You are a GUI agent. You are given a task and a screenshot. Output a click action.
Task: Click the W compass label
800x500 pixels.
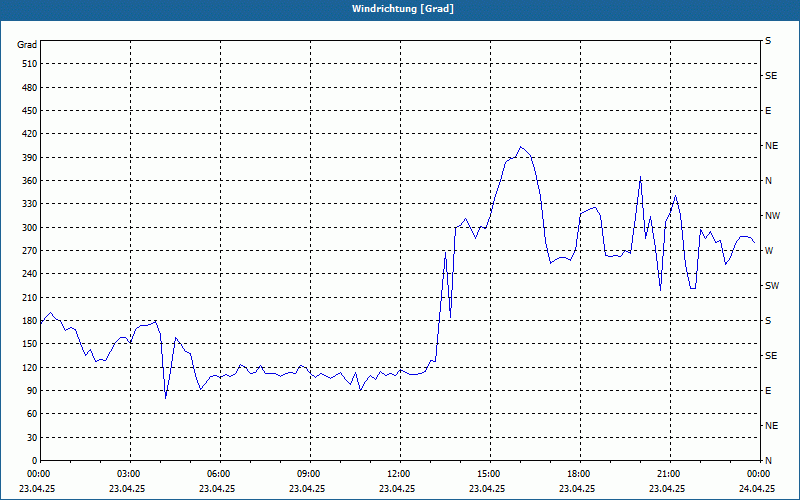click(x=769, y=251)
